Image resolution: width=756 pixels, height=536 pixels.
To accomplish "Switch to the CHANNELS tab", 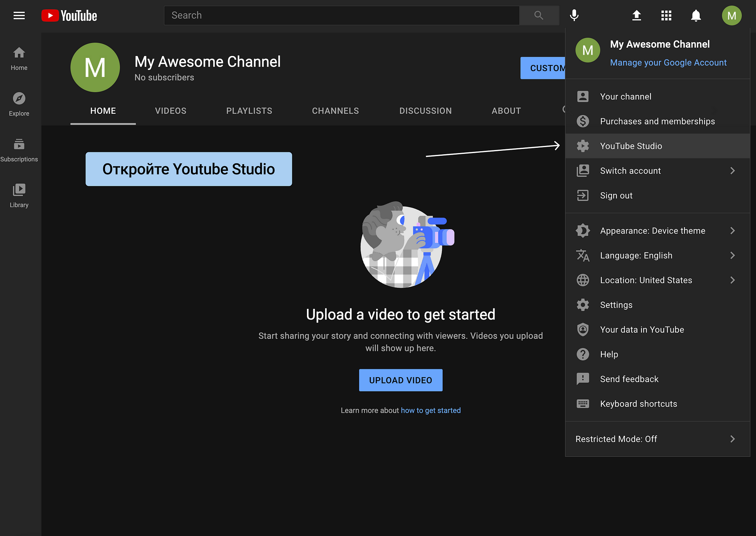I will point(335,111).
